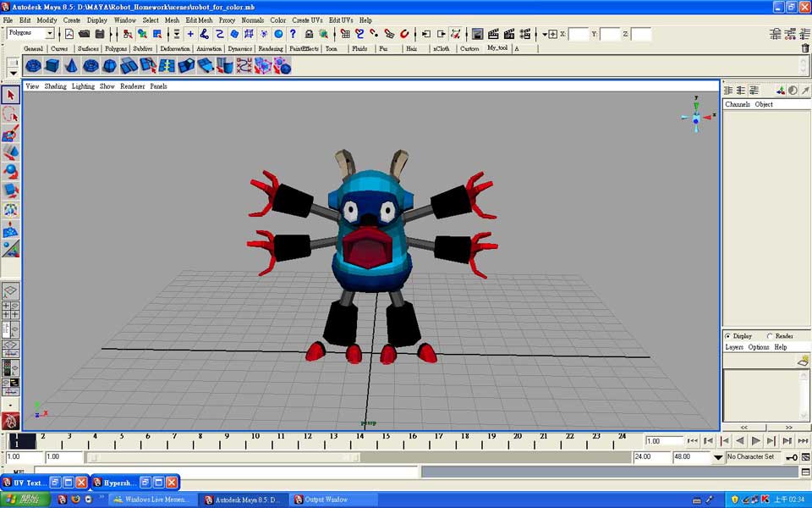This screenshot has height=508, width=812.
Task: Switch to the Rendering shelf tab
Action: pyautogui.click(x=271, y=48)
